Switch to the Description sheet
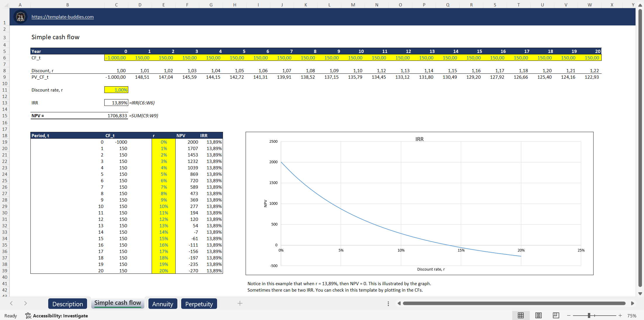This screenshot has height=320, width=644. click(67, 304)
